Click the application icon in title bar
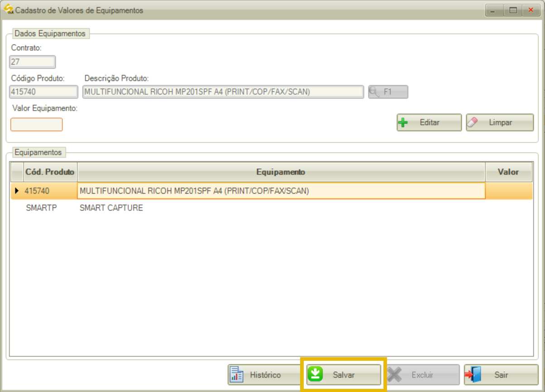Viewport: 545px width, 392px height. (x=9, y=10)
